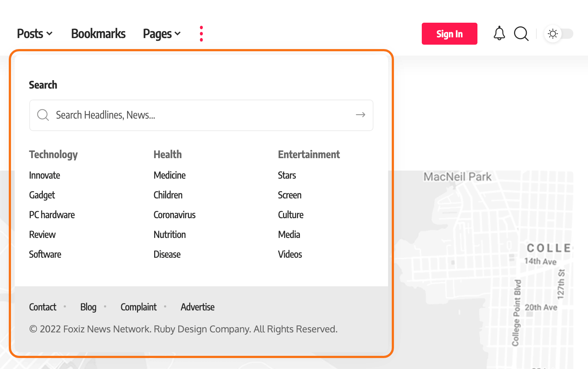Viewport: 588px width, 369px height.
Task: Go to the Culture category
Action: pyautogui.click(x=291, y=215)
